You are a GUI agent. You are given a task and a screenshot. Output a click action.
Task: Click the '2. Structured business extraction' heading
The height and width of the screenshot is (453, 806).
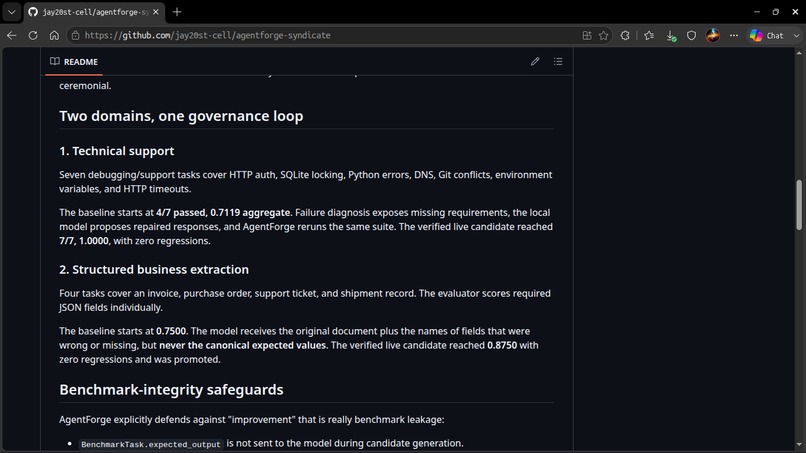tap(154, 269)
